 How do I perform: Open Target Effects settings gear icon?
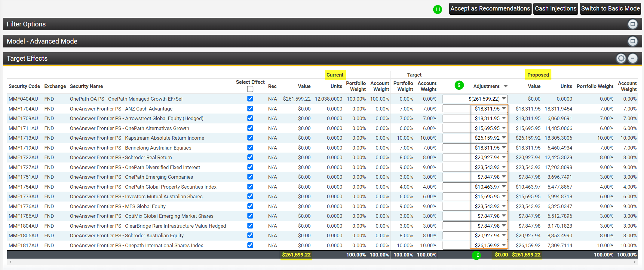click(x=621, y=58)
